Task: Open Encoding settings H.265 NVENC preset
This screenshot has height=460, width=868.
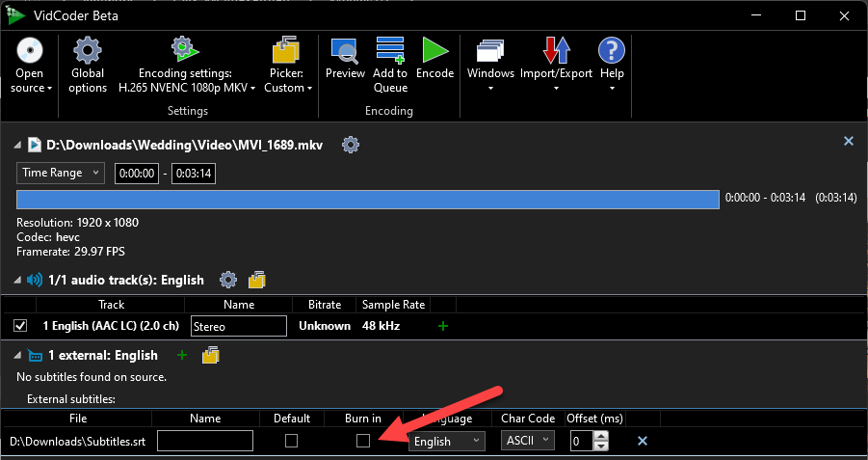Action: (186, 80)
